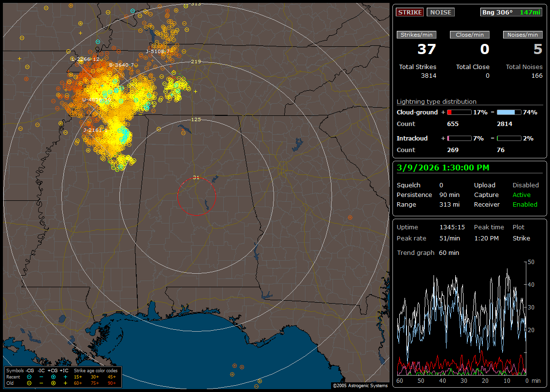Click the old +CG yellow symbol in legend

point(53,383)
